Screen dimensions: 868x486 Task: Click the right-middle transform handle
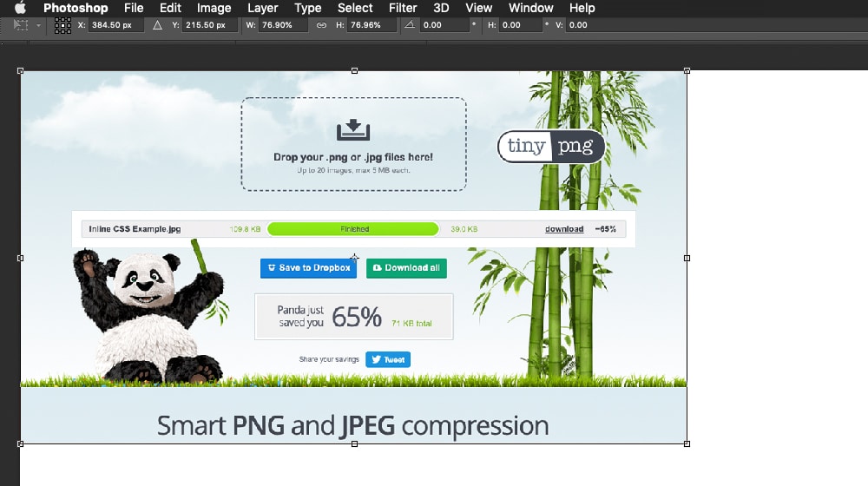tap(687, 258)
